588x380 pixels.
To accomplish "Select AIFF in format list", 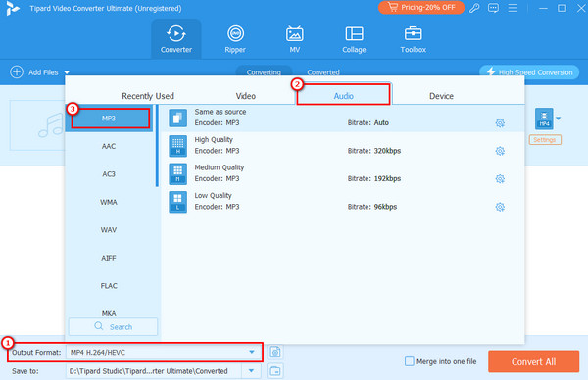I will [x=109, y=258].
